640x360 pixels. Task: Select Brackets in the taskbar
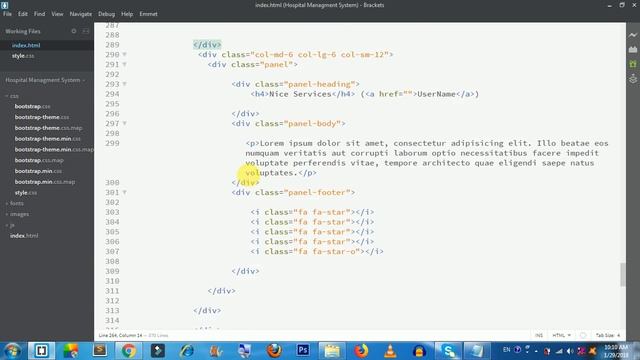click(x=41, y=351)
